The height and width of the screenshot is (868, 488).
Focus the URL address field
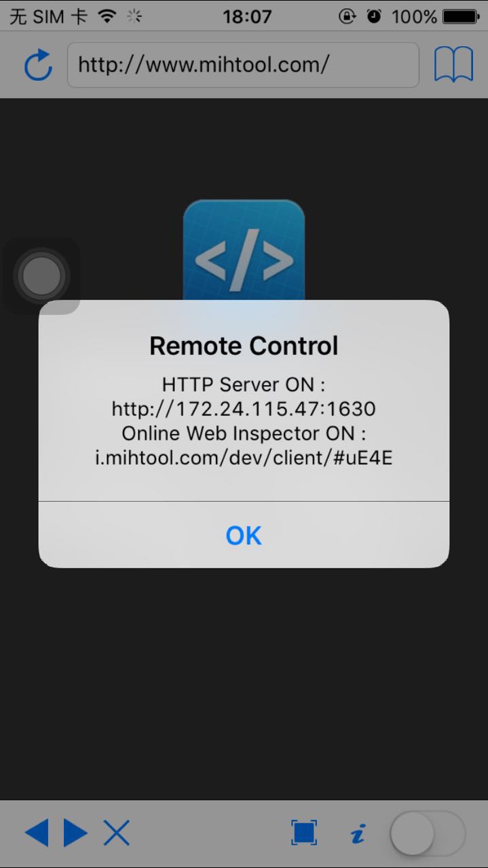click(243, 65)
